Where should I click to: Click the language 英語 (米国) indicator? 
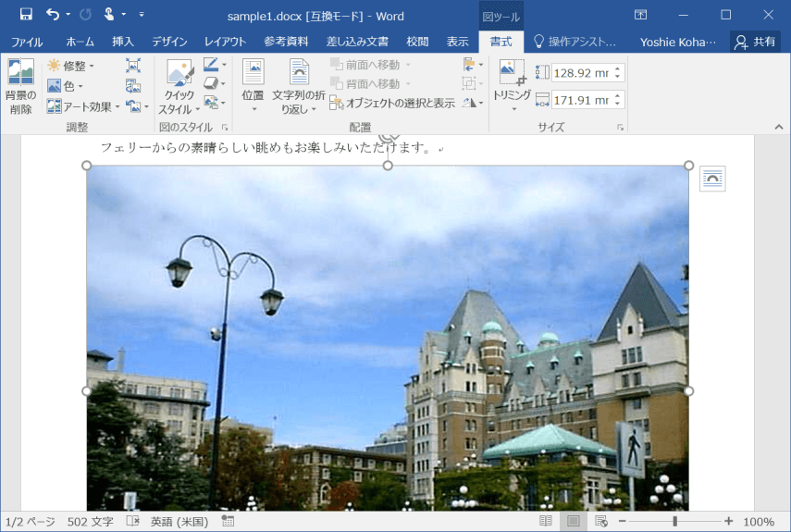(x=179, y=522)
